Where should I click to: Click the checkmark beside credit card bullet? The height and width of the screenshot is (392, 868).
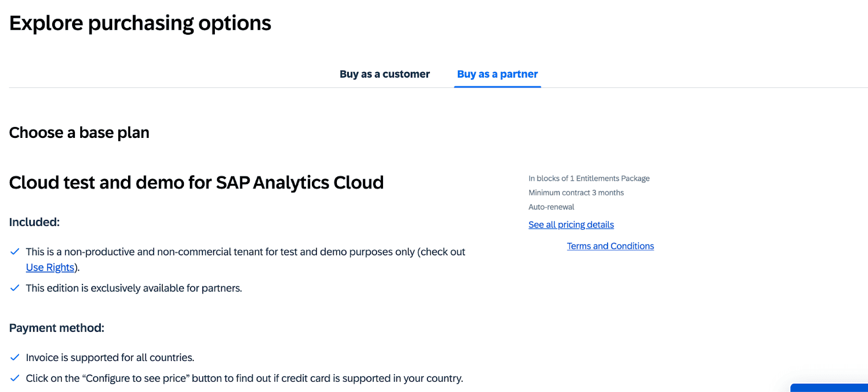tap(15, 378)
